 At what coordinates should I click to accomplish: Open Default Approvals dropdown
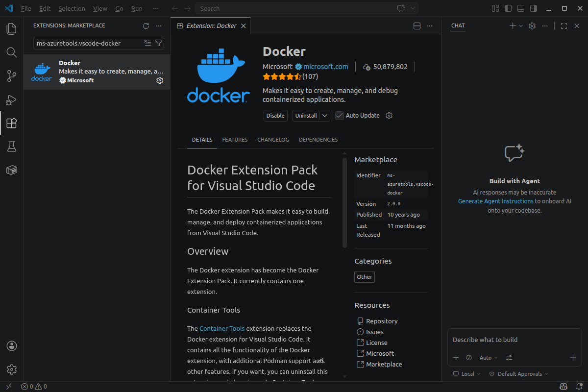[x=518, y=374]
